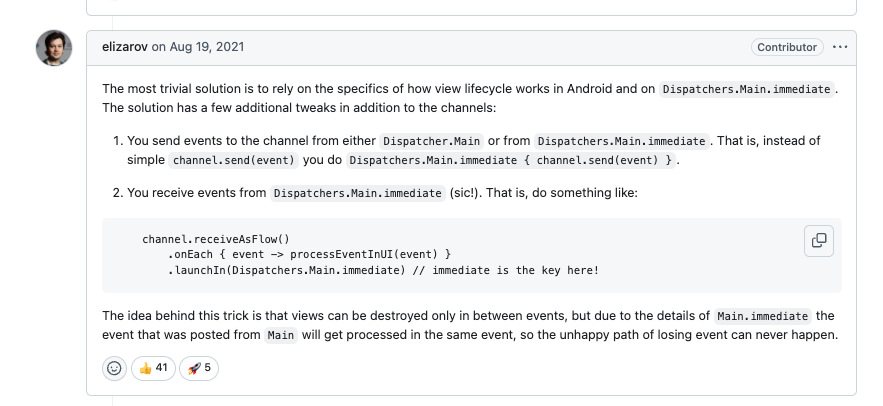Open the comment's three-dot options menu
This screenshot has width=883, height=406.
840,47
